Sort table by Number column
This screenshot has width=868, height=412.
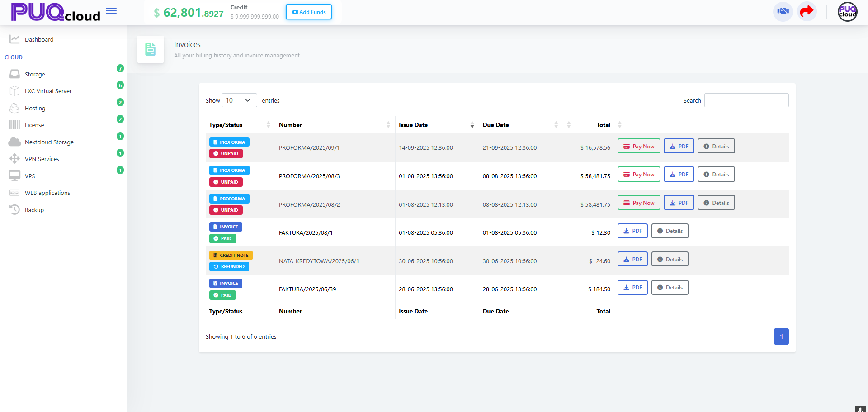point(335,125)
